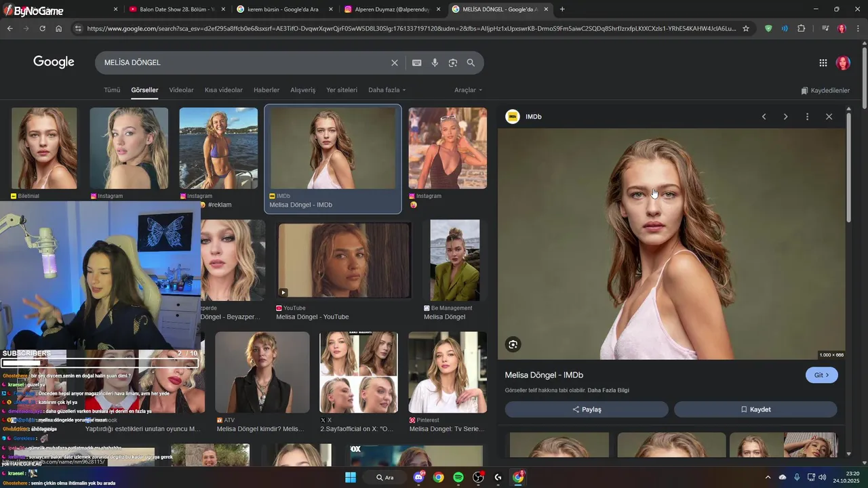
Task: Click the magnifier search button
Action: pyautogui.click(x=471, y=62)
